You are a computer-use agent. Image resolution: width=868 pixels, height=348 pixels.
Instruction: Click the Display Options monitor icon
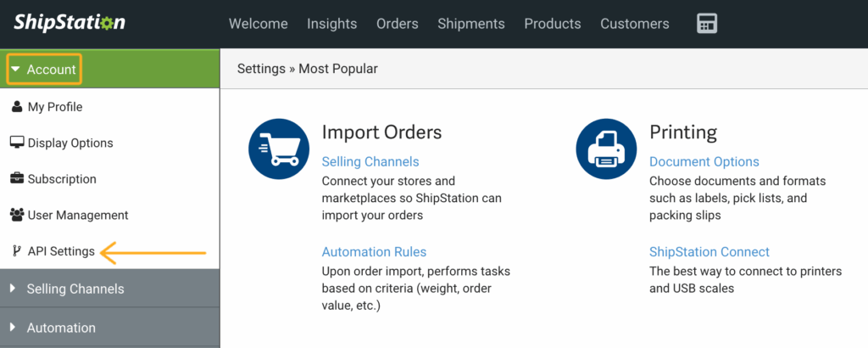[x=17, y=143]
